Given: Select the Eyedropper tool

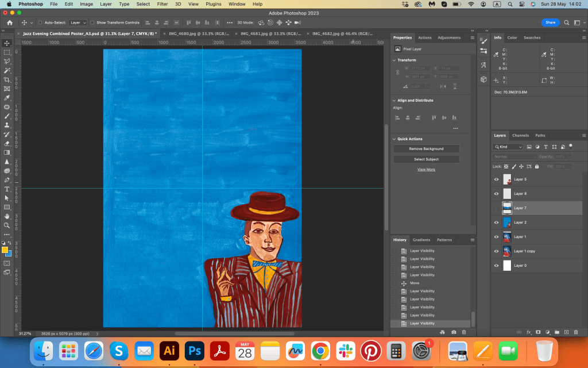Looking at the screenshot, I should click(7, 98).
